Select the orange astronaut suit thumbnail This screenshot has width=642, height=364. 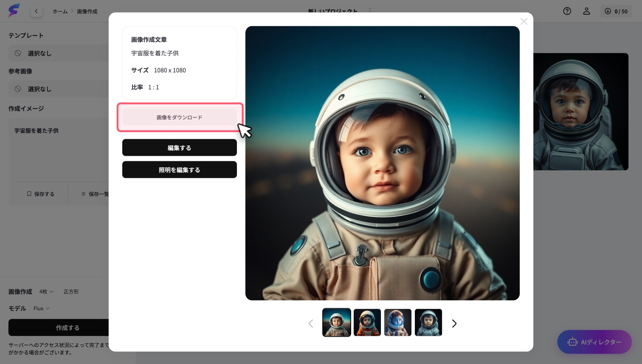367,322
